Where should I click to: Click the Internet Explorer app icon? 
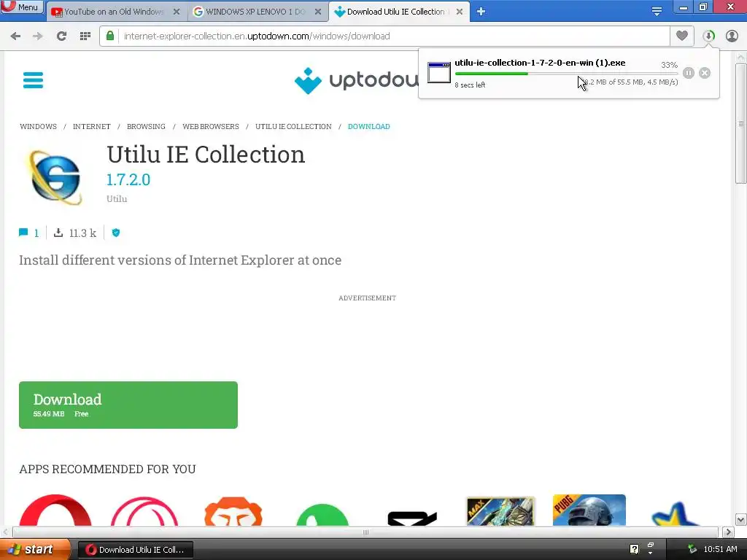pyautogui.click(x=55, y=176)
